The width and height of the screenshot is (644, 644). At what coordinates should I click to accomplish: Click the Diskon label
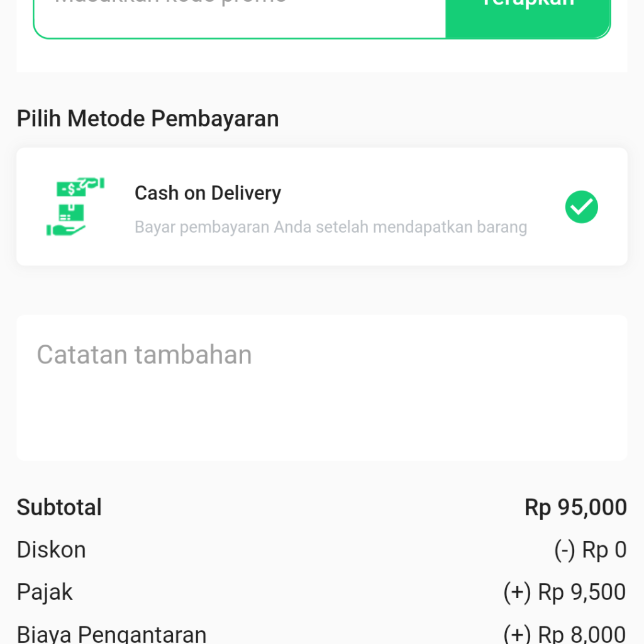[52, 550]
